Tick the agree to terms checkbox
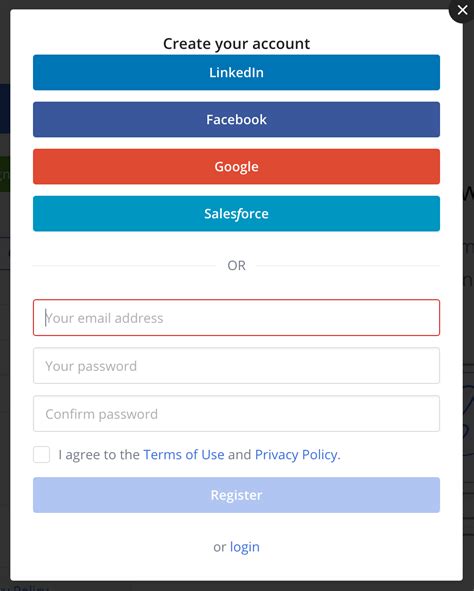 coord(41,455)
